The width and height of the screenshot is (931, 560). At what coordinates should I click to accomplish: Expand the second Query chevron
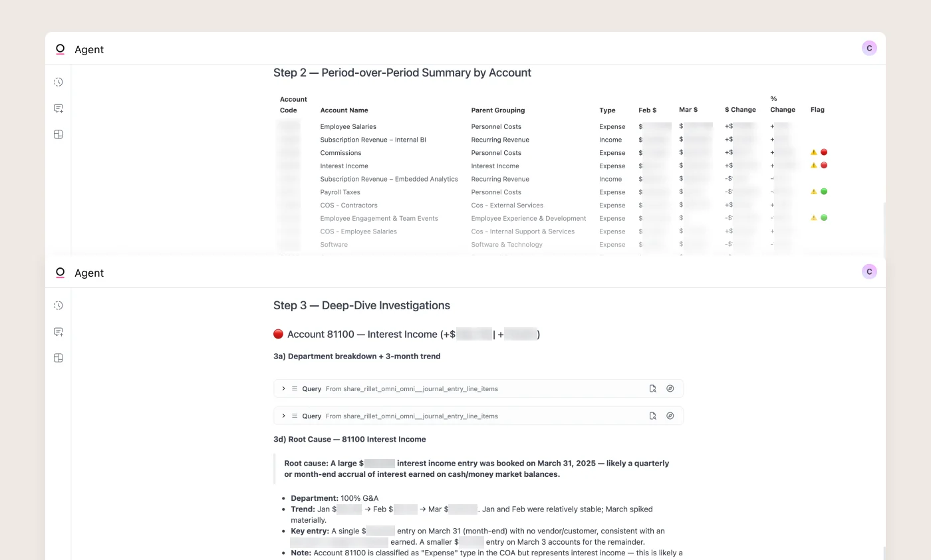pos(283,416)
